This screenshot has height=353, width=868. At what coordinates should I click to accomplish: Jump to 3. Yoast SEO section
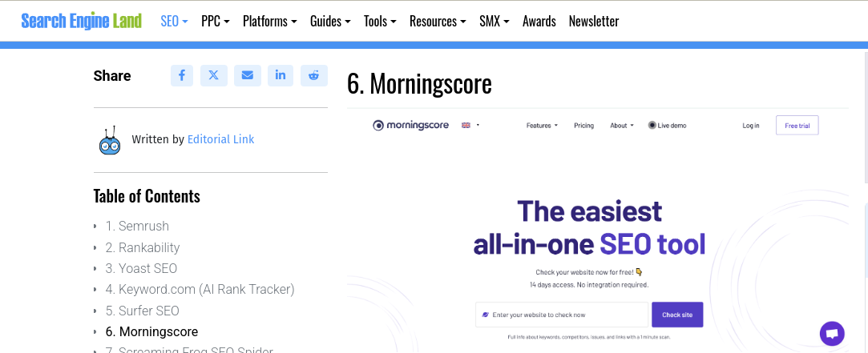point(141,268)
